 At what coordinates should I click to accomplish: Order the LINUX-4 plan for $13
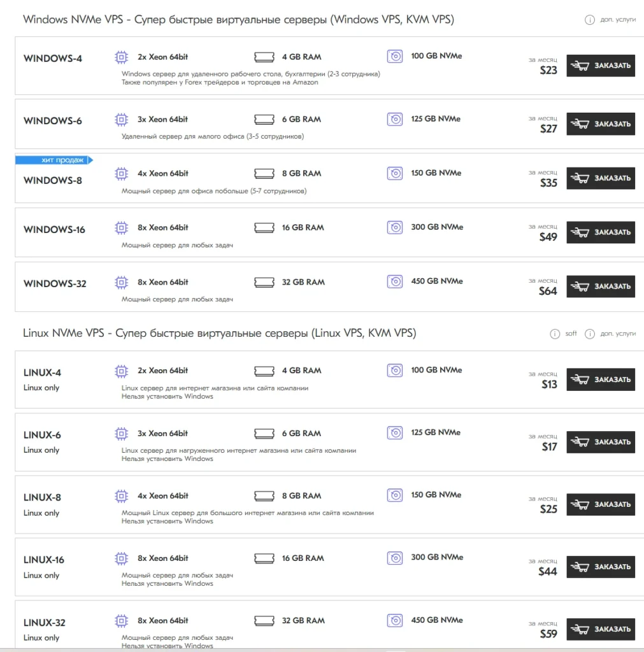point(600,379)
